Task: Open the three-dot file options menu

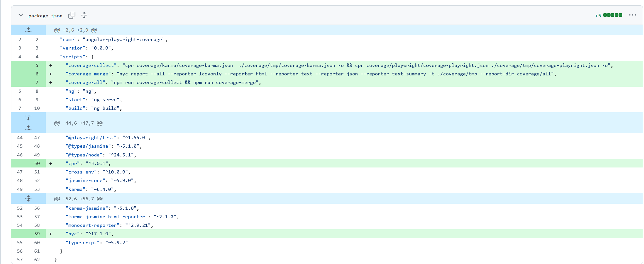Action: click(x=632, y=15)
